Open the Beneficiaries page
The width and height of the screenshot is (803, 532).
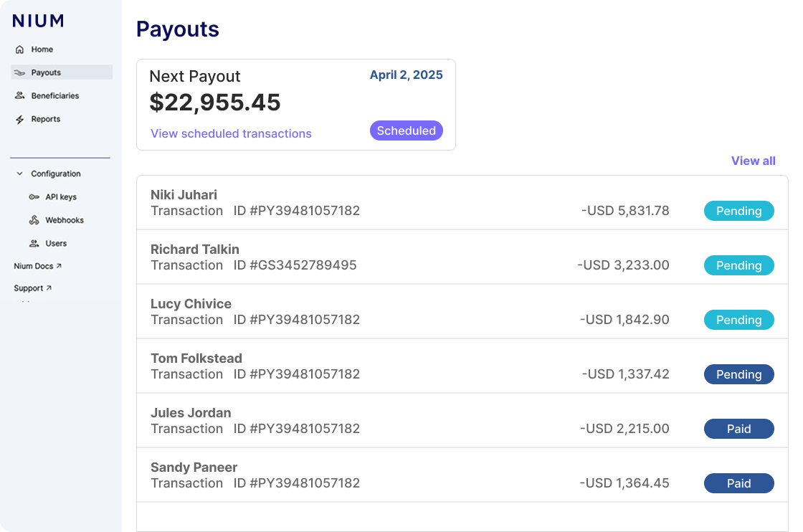coord(57,95)
